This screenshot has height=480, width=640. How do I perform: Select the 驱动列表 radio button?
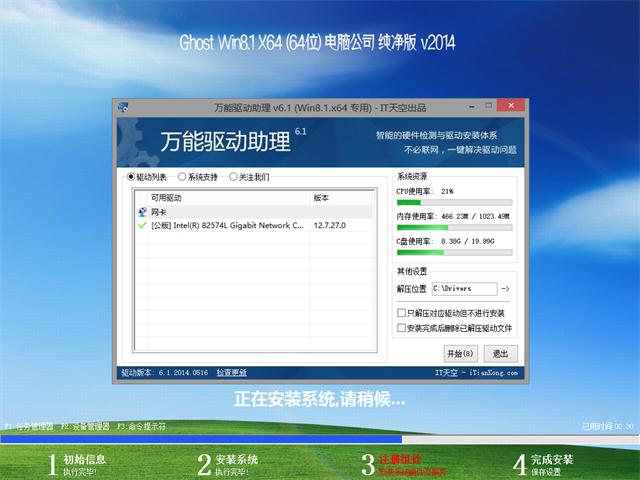point(131,177)
